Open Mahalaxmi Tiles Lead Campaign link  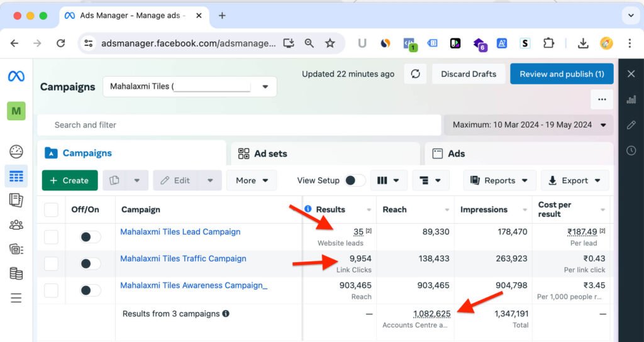pos(180,231)
